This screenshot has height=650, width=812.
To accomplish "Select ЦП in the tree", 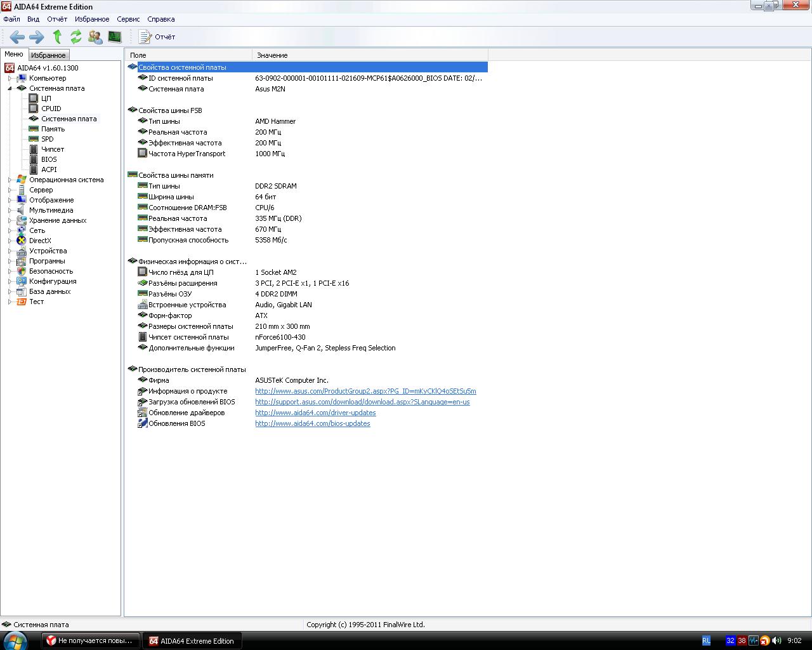I will coord(46,98).
